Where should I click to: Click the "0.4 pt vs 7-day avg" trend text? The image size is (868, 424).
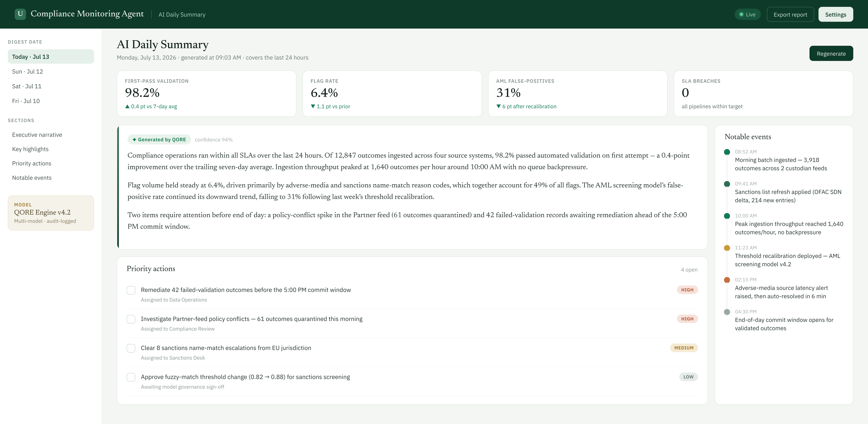click(x=154, y=106)
